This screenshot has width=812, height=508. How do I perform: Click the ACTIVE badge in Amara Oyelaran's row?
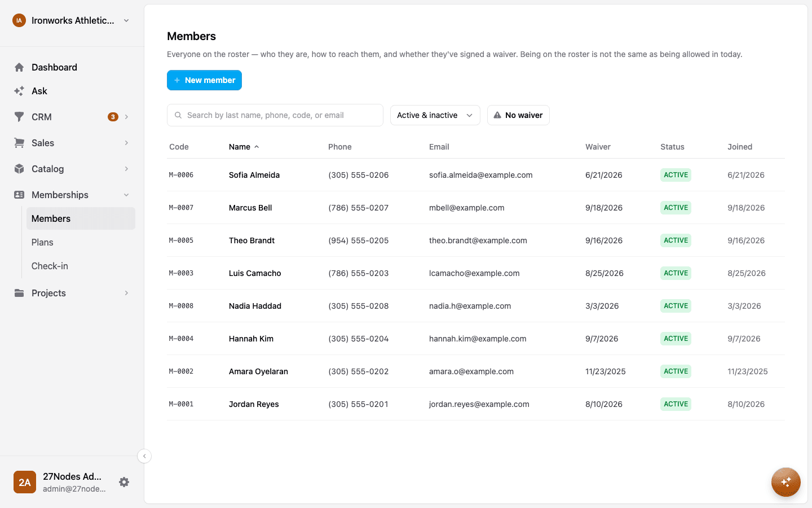(x=676, y=371)
